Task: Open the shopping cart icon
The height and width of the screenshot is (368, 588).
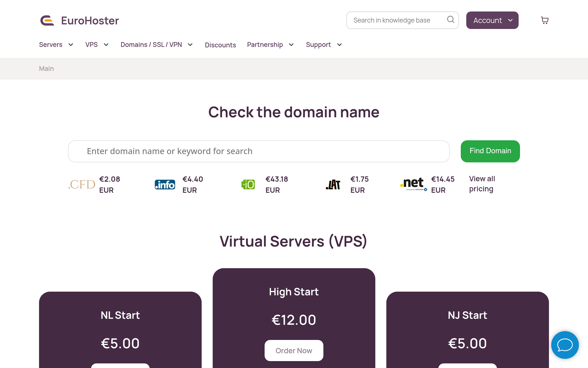Action: pyautogui.click(x=545, y=20)
